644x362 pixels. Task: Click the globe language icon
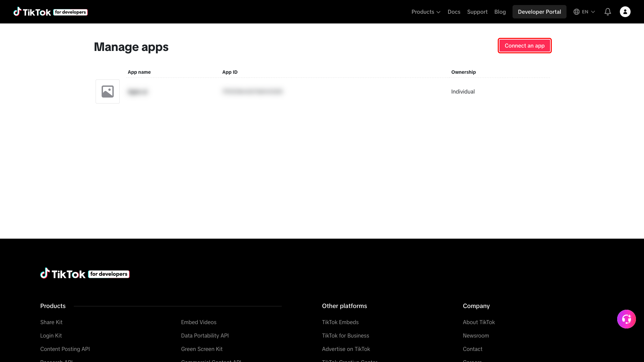tap(577, 12)
